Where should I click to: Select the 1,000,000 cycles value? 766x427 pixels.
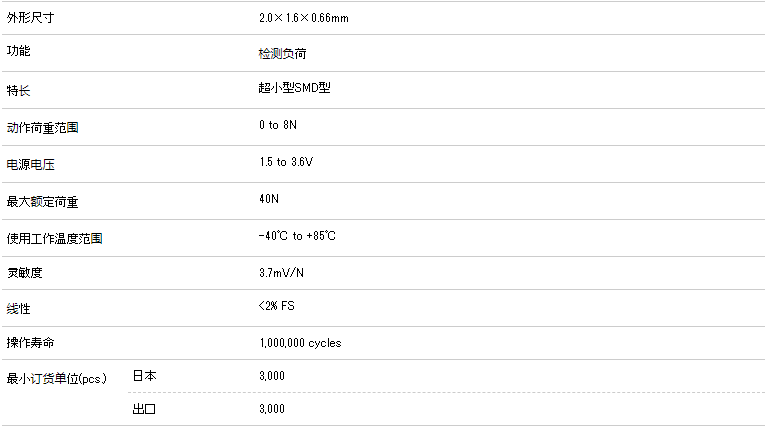(299, 343)
